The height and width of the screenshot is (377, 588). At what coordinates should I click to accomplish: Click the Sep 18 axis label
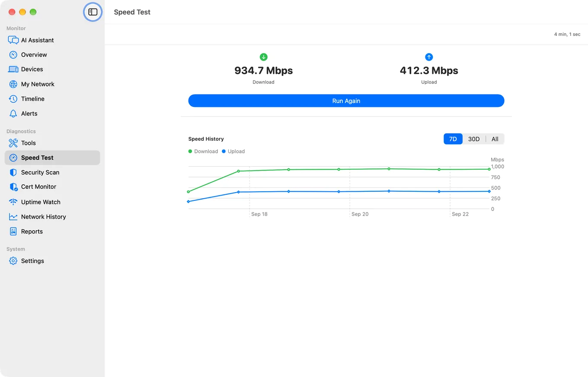259,214
